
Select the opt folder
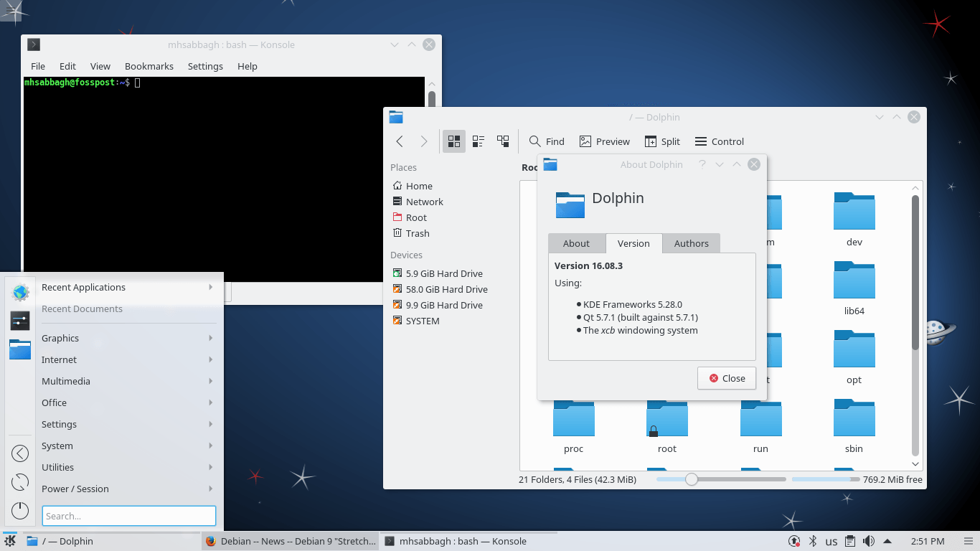click(x=854, y=357)
